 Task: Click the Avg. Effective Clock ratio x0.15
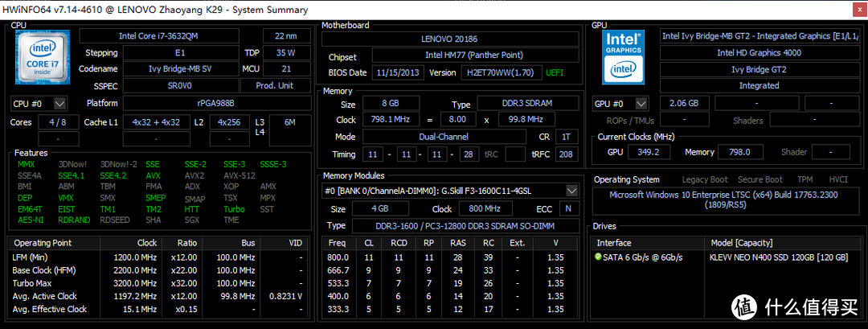pos(185,309)
